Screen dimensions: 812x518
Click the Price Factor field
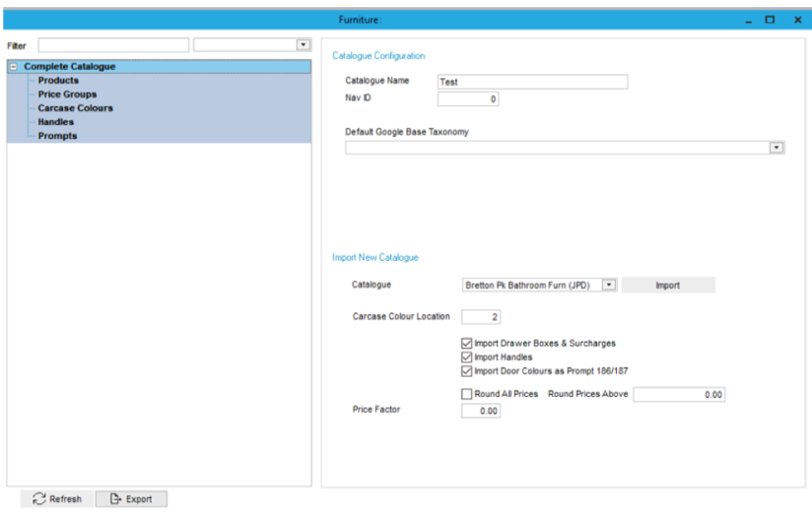pyautogui.click(x=481, y=411)
